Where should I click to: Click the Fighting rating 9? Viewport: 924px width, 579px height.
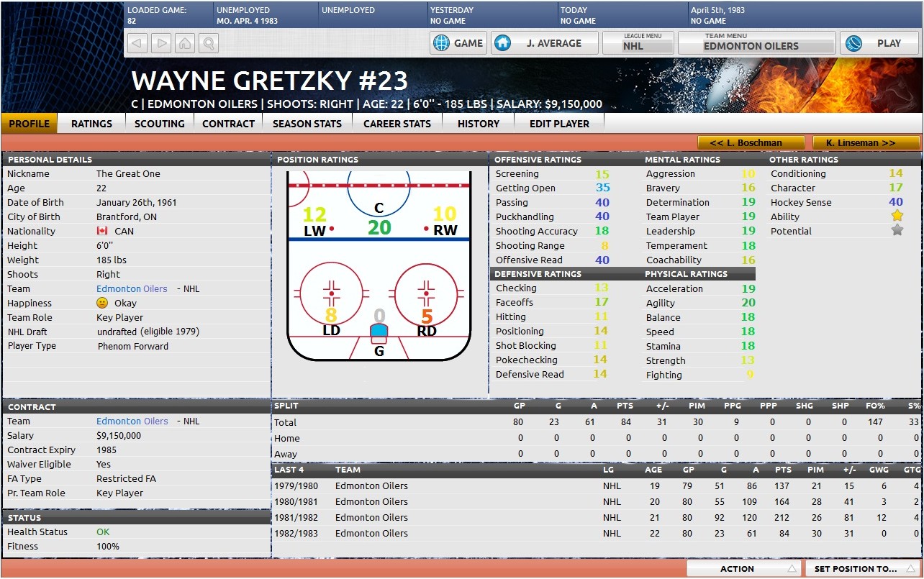pyautogui.click(x=750, y=375)
